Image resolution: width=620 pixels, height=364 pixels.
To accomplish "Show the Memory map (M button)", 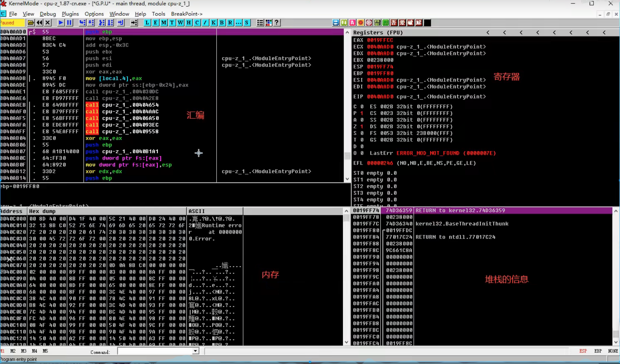I will tap(164, 23).
